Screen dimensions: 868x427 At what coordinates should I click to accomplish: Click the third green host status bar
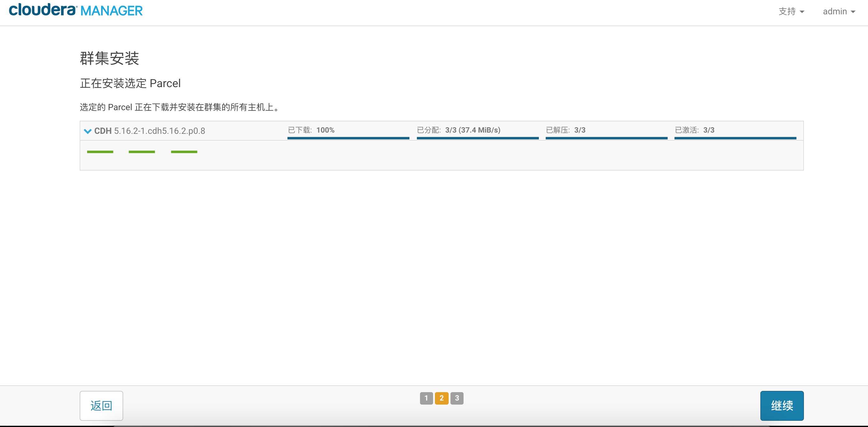coord(184,152)
